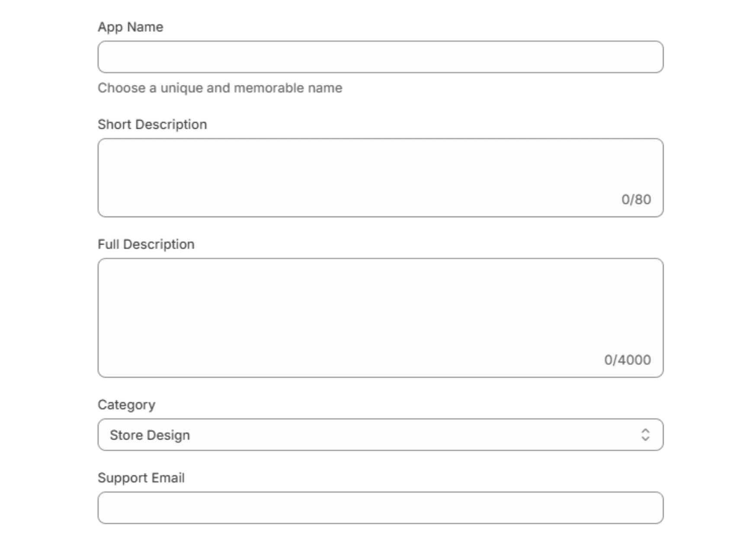Click the Category label text
Image resolution: width=756 pixels, height=536 pixels.
click(126, 405)
